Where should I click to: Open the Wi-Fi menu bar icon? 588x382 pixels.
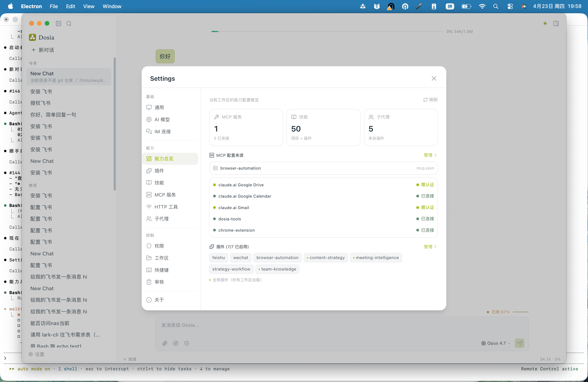tap(482, 6)
